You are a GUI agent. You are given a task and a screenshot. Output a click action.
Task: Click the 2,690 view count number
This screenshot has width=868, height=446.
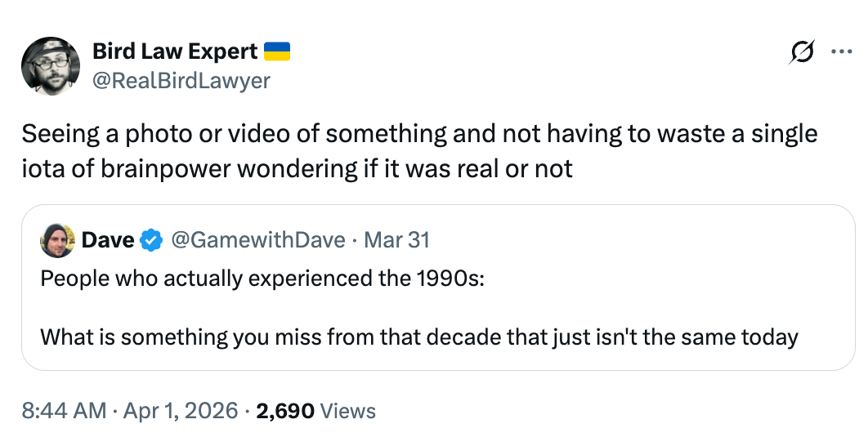pyautogui.click(x=285, y=411)
